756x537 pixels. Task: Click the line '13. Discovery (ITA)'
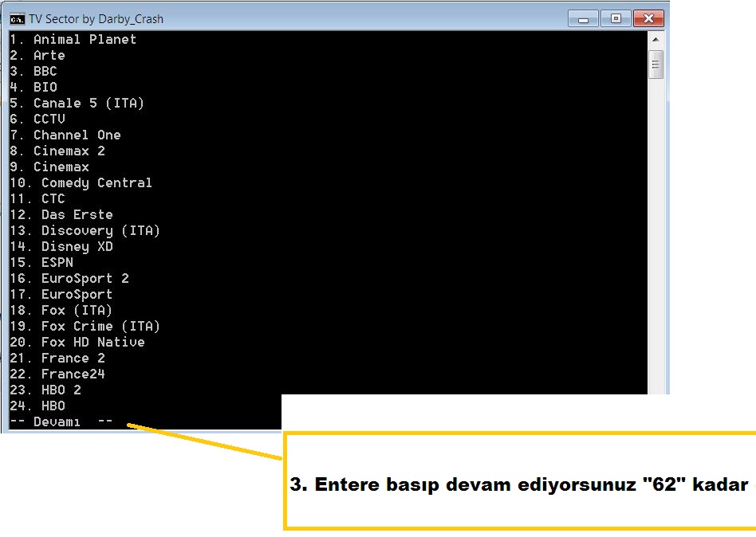85,231
